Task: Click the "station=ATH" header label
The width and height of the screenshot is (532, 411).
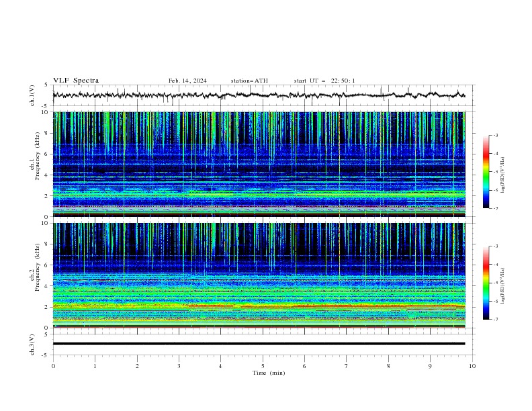Action: [x=249, y=81]
